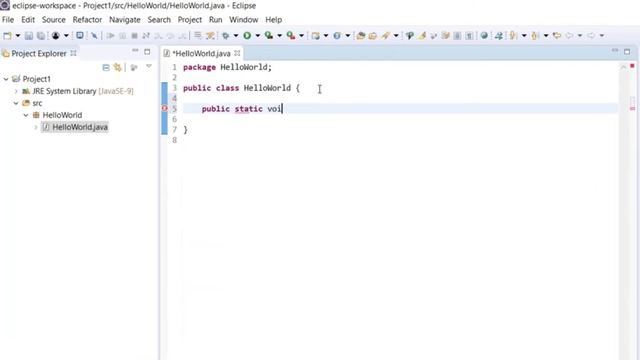
Task: Click the External Tools run icon
Action: tap(291, 36)
